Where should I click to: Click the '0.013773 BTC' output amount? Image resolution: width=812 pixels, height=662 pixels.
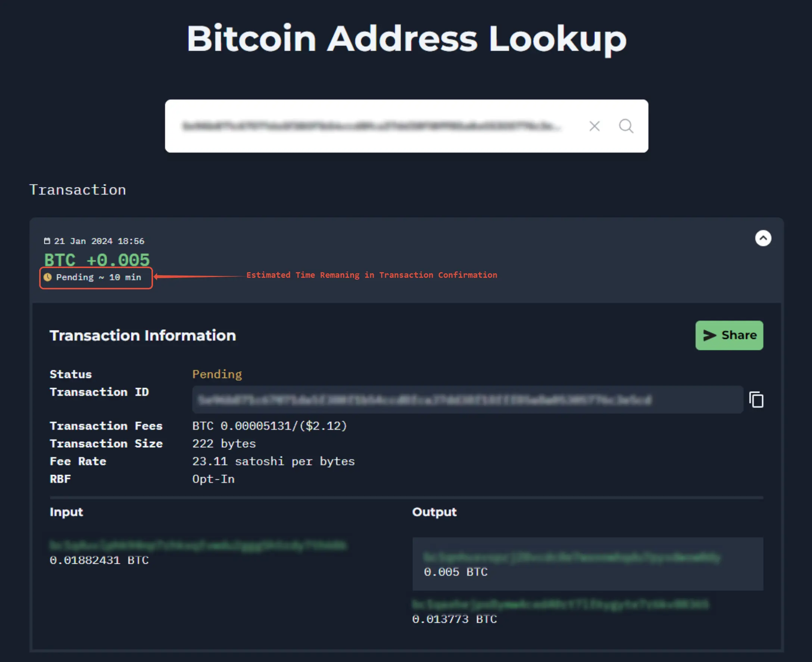tap(455, 619)
